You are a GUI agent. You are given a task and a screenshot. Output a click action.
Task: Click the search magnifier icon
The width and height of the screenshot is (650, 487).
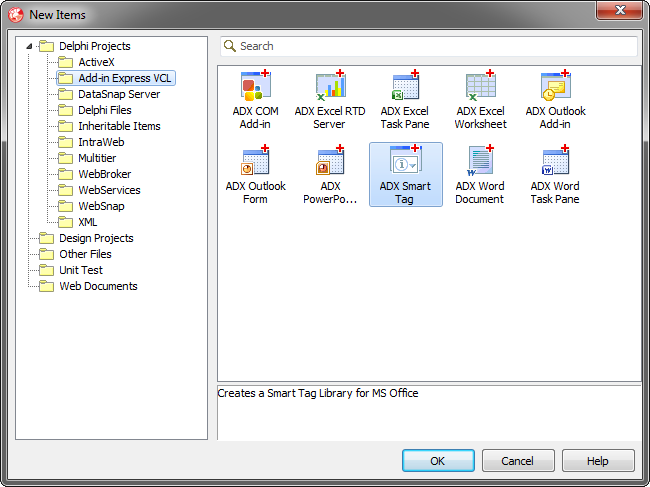(x=230, y=46)
